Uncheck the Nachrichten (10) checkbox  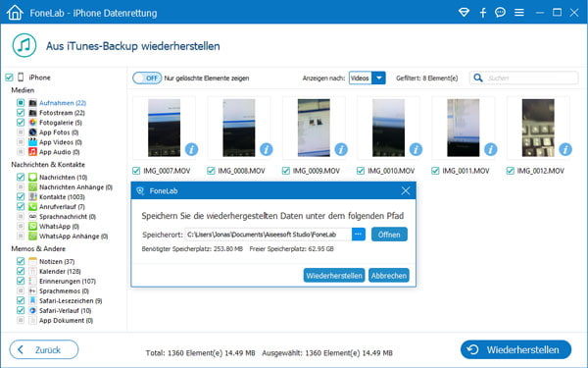point(21,177)
